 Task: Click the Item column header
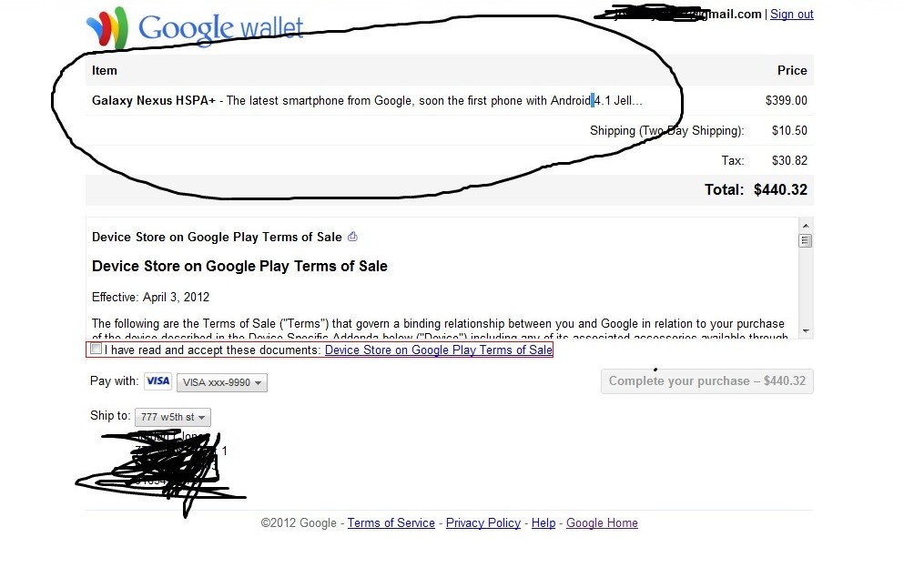(x=105, y=70)
